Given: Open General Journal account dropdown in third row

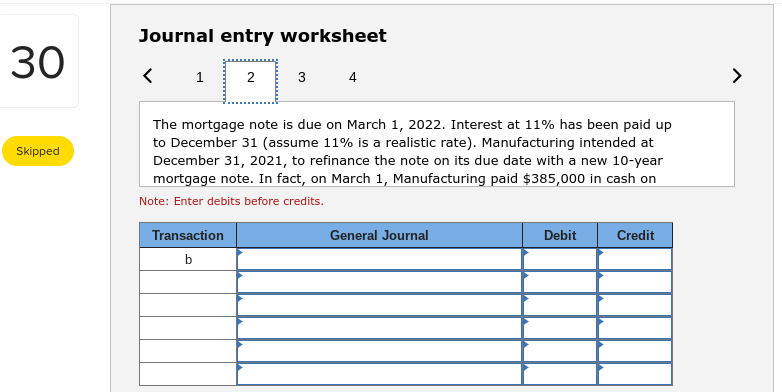Looking at the screenshot, I should pyautogui.click(x=379, y=305).
